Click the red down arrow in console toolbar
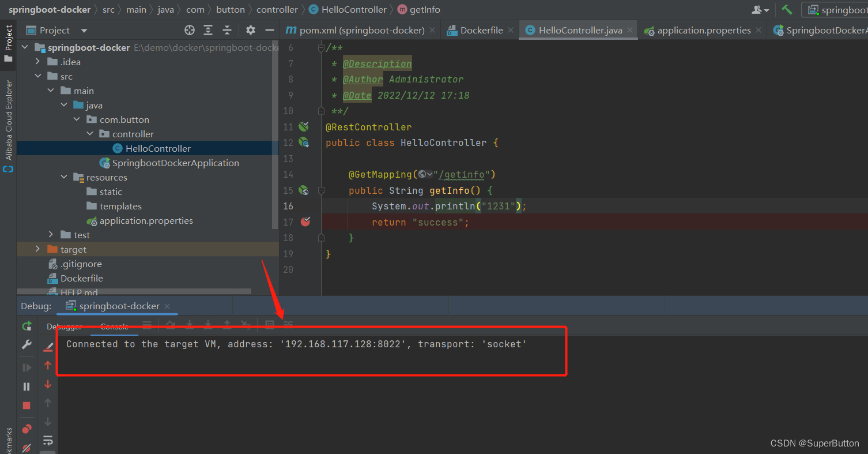The width and height of the screenshot is (868, 454). (x=48, y=384)
